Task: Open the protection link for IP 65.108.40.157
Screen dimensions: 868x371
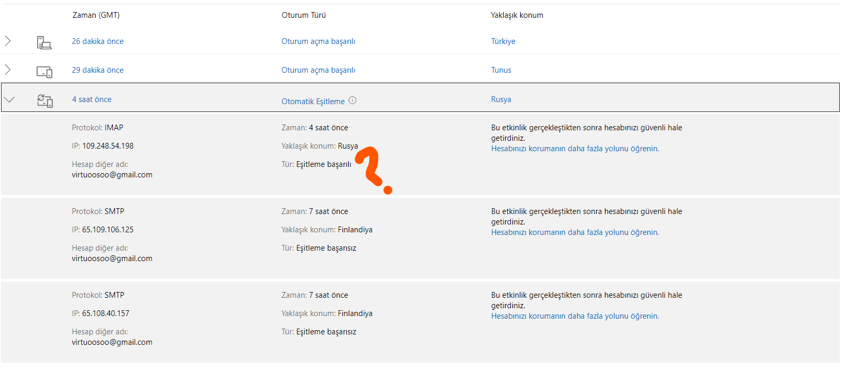Action: tap(575, 316)
